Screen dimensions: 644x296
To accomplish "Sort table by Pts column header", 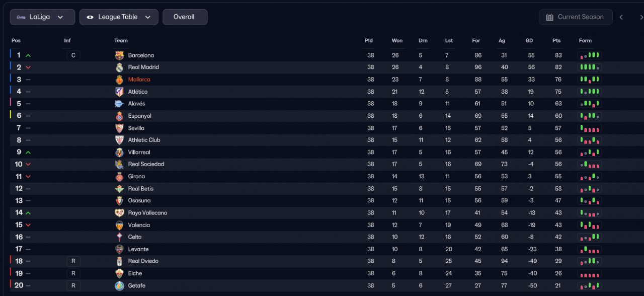I will point(556,41).
